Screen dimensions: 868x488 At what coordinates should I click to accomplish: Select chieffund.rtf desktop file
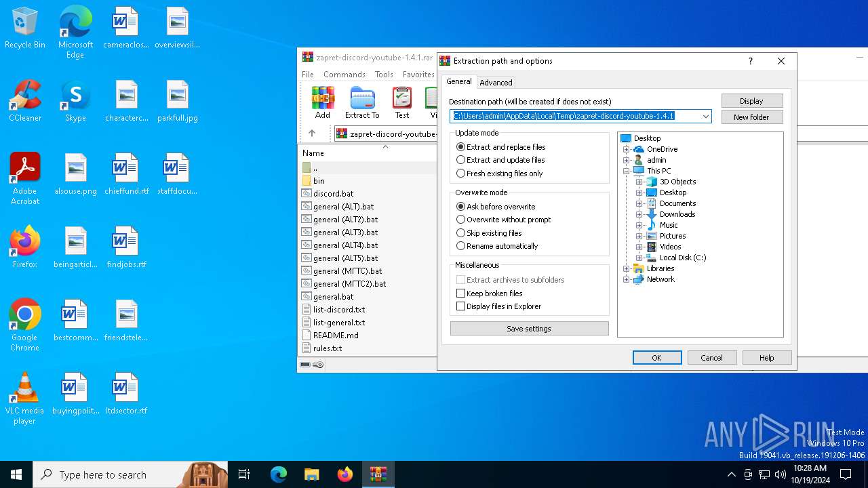pyautogui.click(x=126, y=175)
